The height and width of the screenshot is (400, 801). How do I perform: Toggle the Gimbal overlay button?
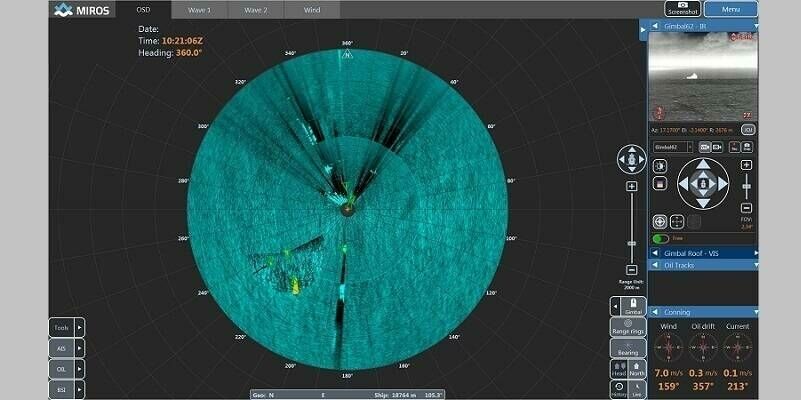pyautogui.click(x=633, y=307)
